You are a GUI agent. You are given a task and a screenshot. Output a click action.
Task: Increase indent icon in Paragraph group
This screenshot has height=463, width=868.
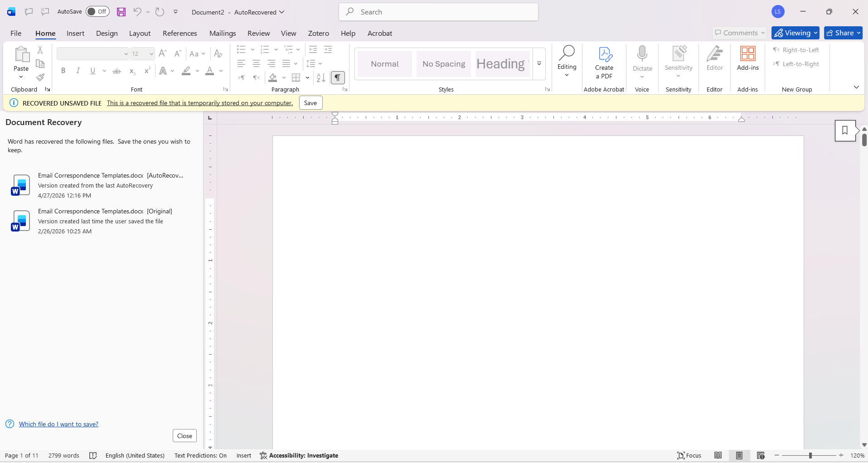tap(328, 49)
